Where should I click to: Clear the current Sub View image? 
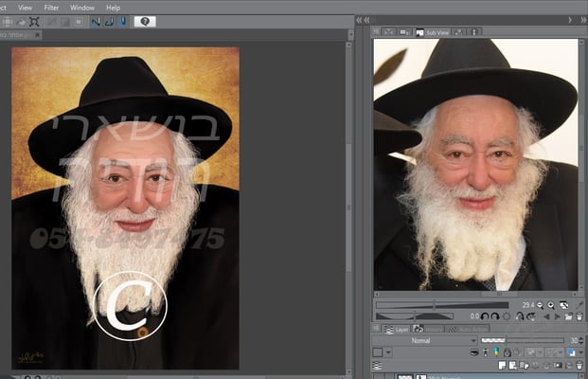[579, 316]
